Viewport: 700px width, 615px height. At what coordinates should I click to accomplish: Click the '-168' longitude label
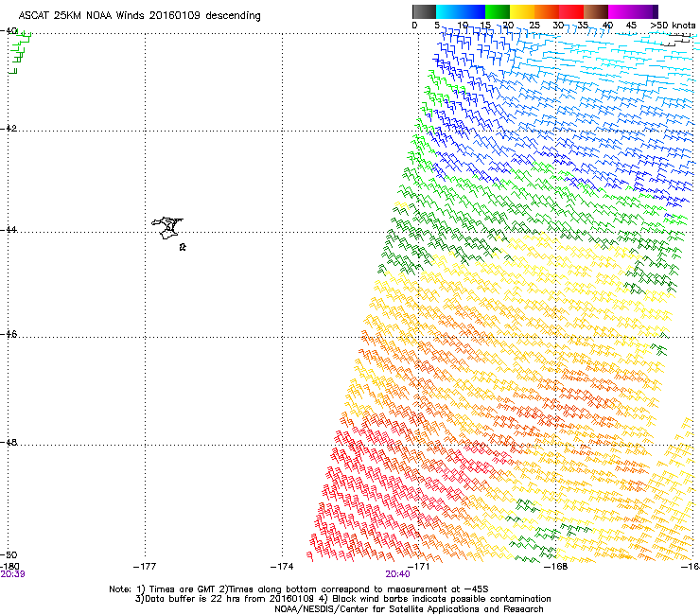(x=555, y=567)
